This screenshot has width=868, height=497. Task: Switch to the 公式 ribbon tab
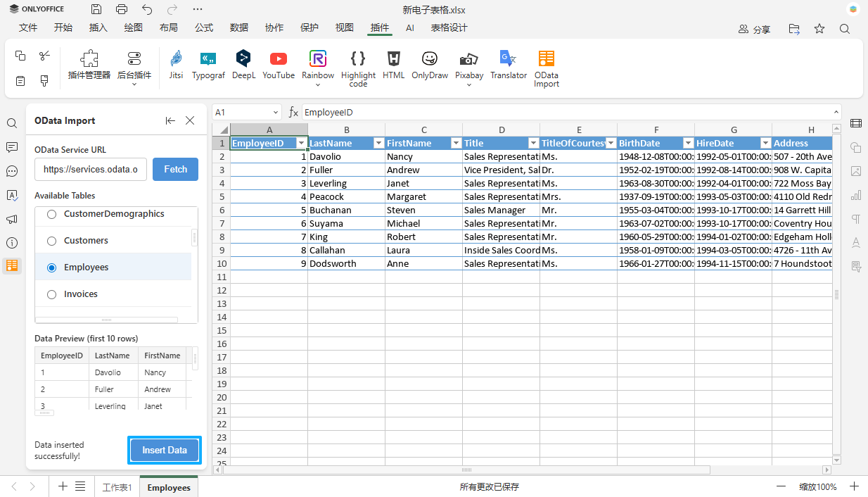(x=204, y=27)
